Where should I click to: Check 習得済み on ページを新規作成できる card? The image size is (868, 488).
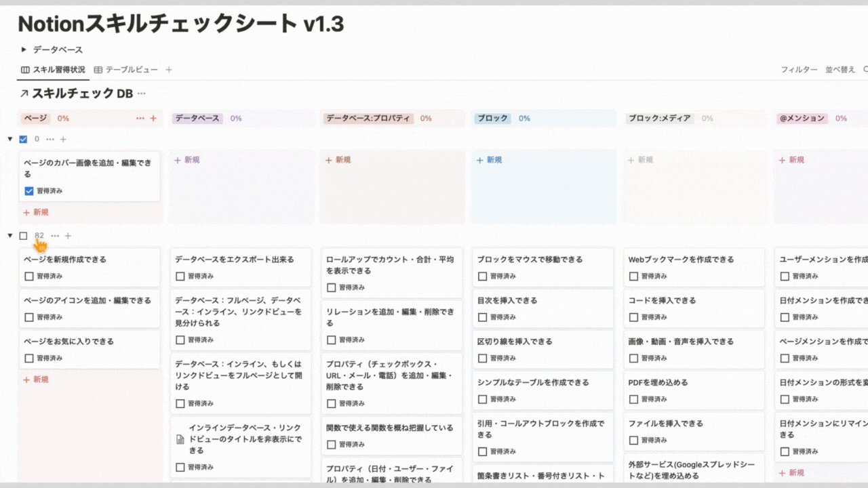tap(28, 276)
